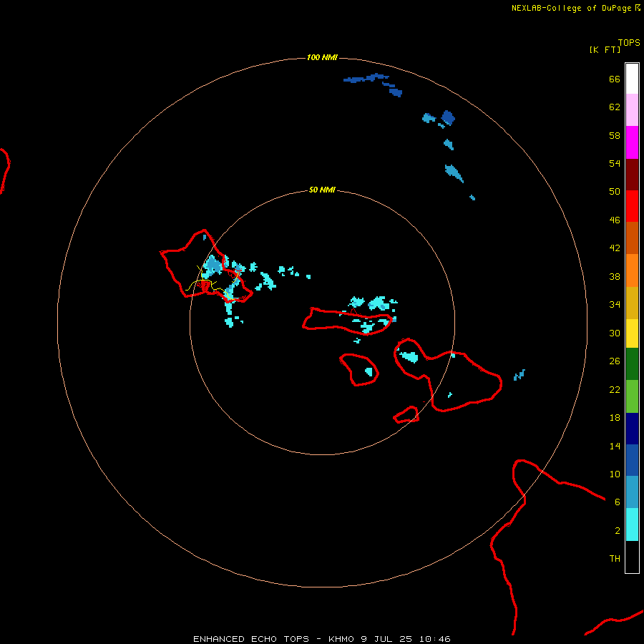Click the steel light-blue legend swatch

click(632, 492)
